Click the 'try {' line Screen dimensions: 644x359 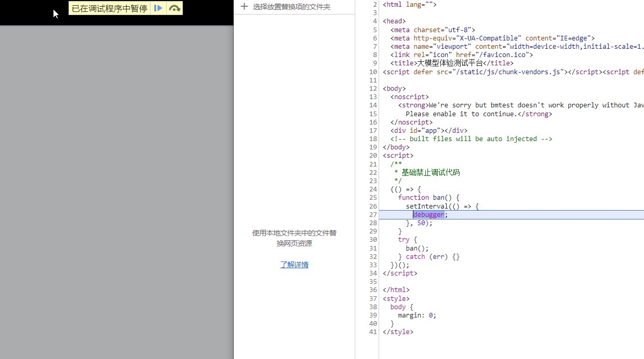tap(408, 240)
